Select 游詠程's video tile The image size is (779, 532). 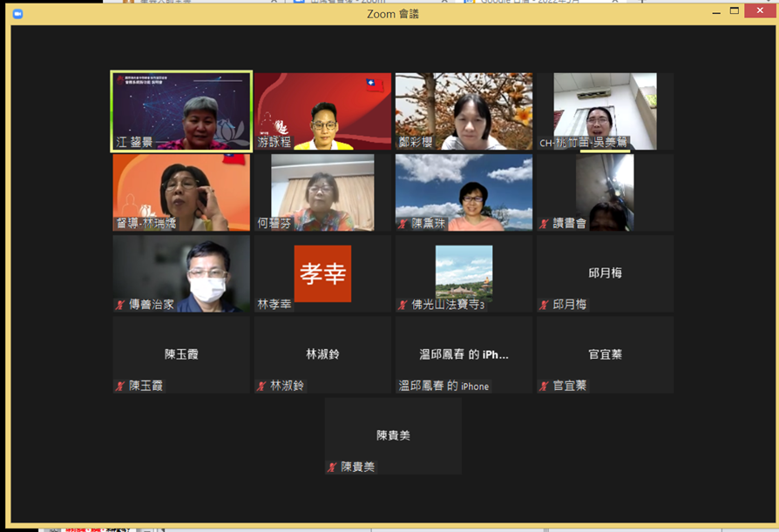click(x=322, y=111)
